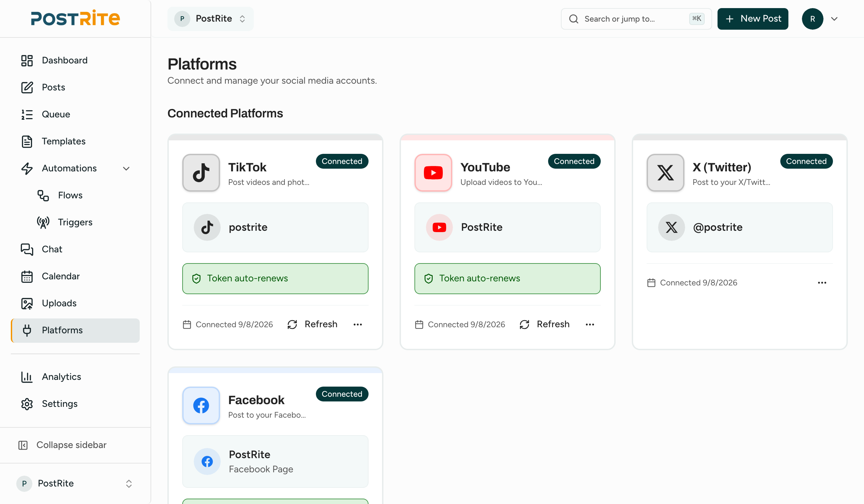Open the top PostRite workspace dropdown
This screenshot has width=864, height=504.
click(x=210, y=19)
